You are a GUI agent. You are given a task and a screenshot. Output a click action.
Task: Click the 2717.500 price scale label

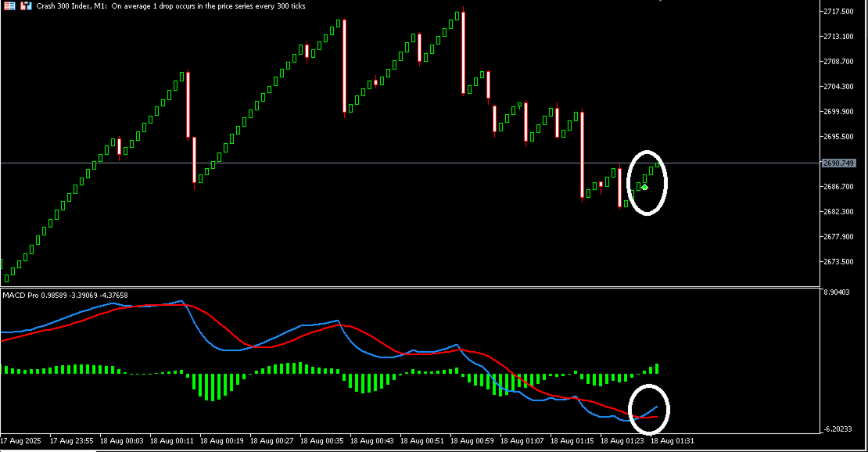(x=838, y=12)
